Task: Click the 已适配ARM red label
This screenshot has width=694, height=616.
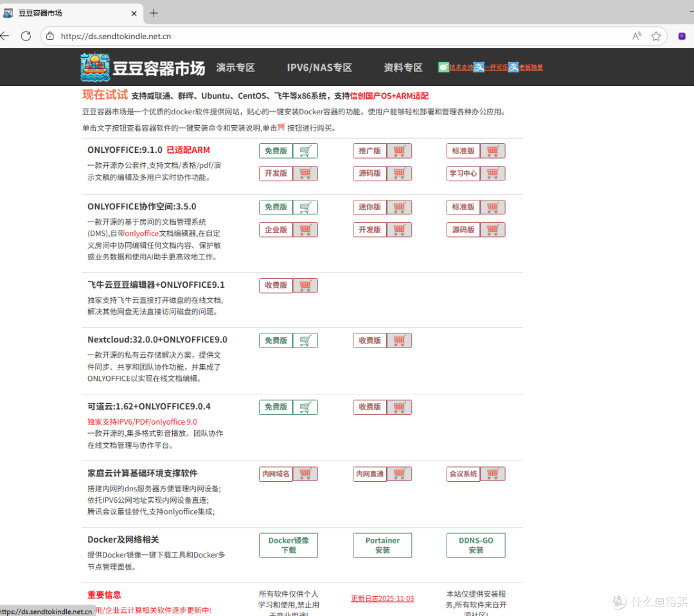Action: pyautogui.click(x=188, y=150)
